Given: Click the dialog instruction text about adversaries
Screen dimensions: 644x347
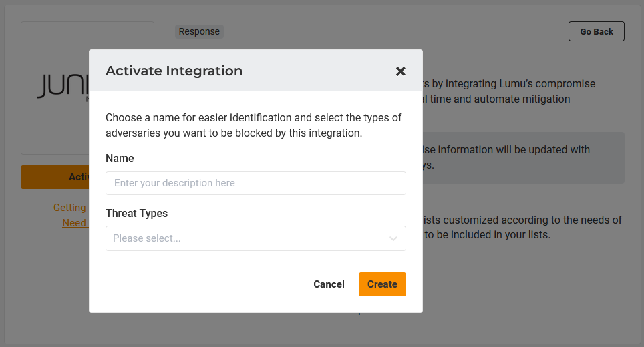Looking at the screenshot, I should (253, 125).
